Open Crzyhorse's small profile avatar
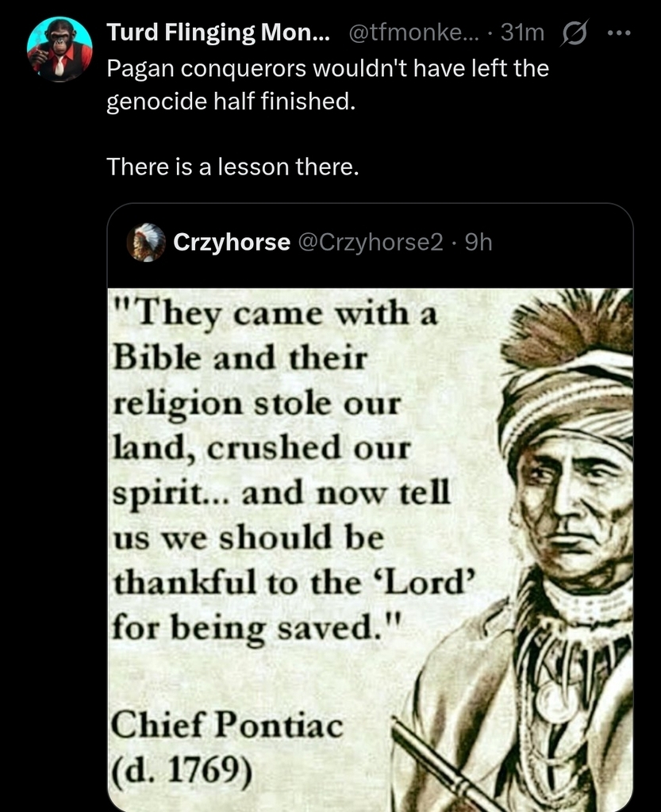The image size is (661, 812). click(146, 242)
